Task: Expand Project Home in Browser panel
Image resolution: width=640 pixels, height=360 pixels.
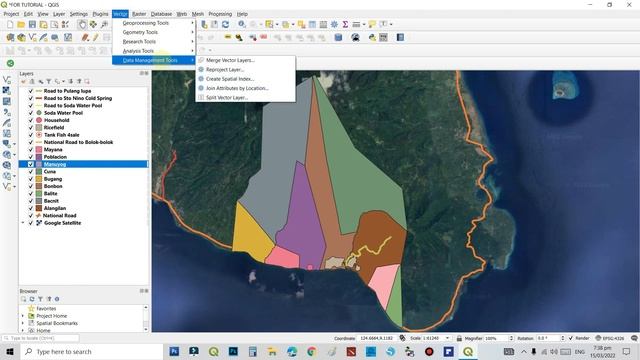Action: coord(23,316)
